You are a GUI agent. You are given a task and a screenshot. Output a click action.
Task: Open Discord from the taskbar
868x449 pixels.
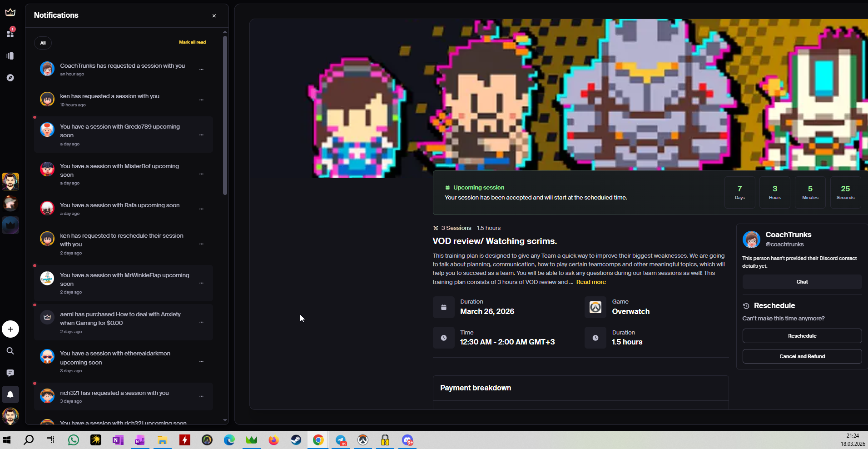tap(407, 440)
